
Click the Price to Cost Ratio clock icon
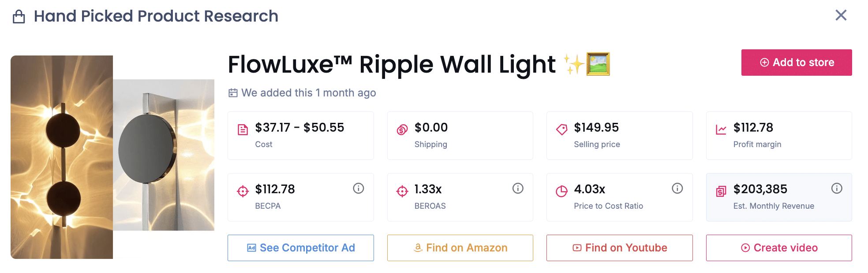(x=561, y=189)
